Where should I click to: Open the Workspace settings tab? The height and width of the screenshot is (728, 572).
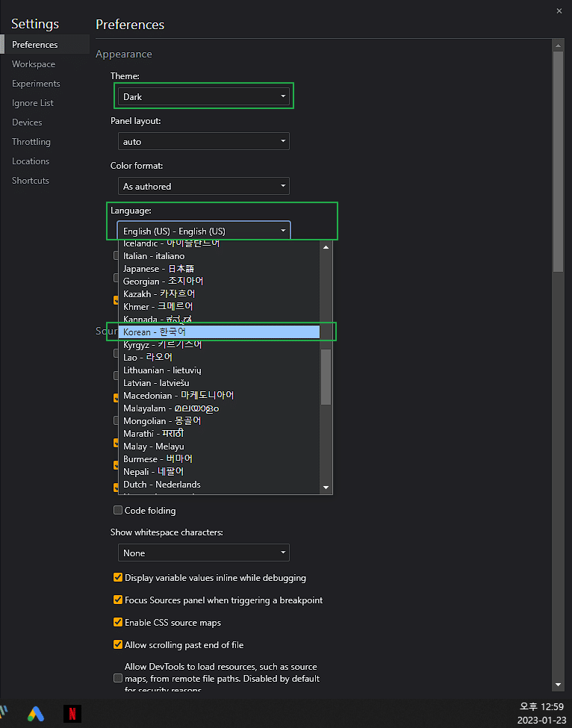pyautogui.click(x=45, y=64)
